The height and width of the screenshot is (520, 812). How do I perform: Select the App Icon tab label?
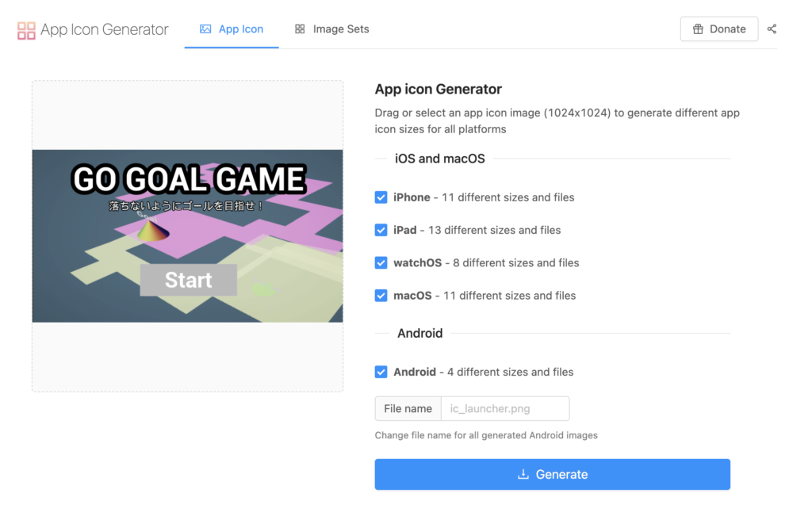[241, 29]
